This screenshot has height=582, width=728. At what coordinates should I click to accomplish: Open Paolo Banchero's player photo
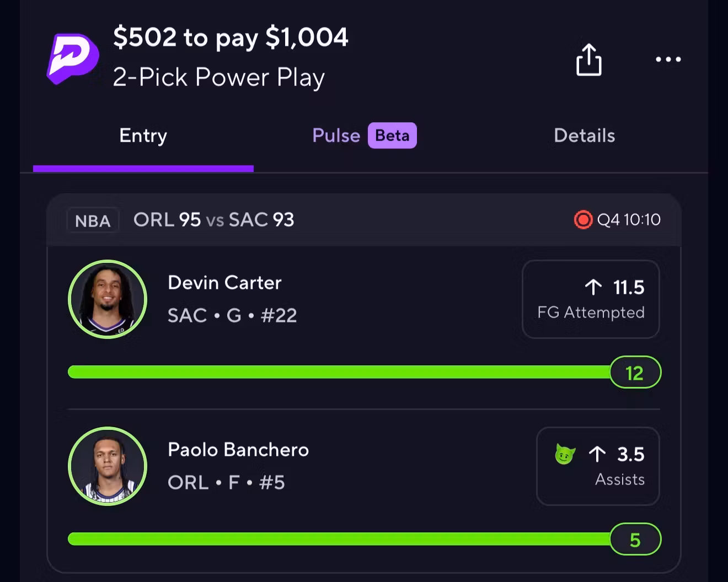tap(108, 466)
